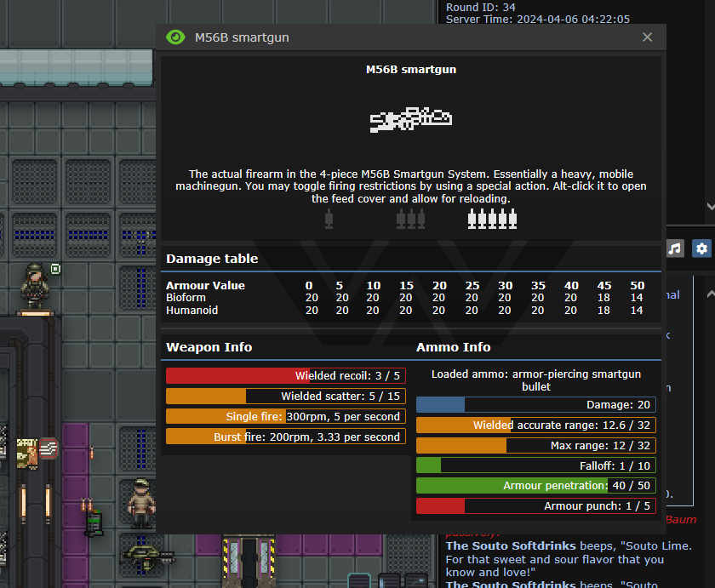Screen dimensions: 715x588
Task: Close the M56B smartgun window
Action: coord(647,37)
